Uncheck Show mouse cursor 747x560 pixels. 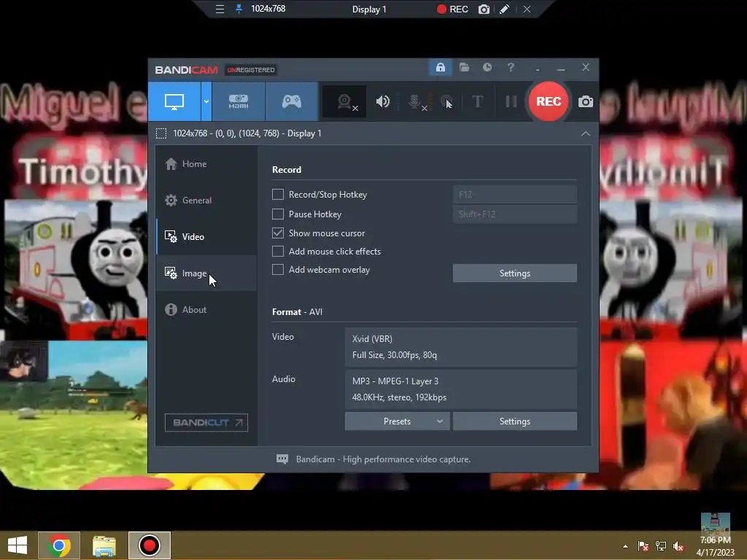coord(278,233)
